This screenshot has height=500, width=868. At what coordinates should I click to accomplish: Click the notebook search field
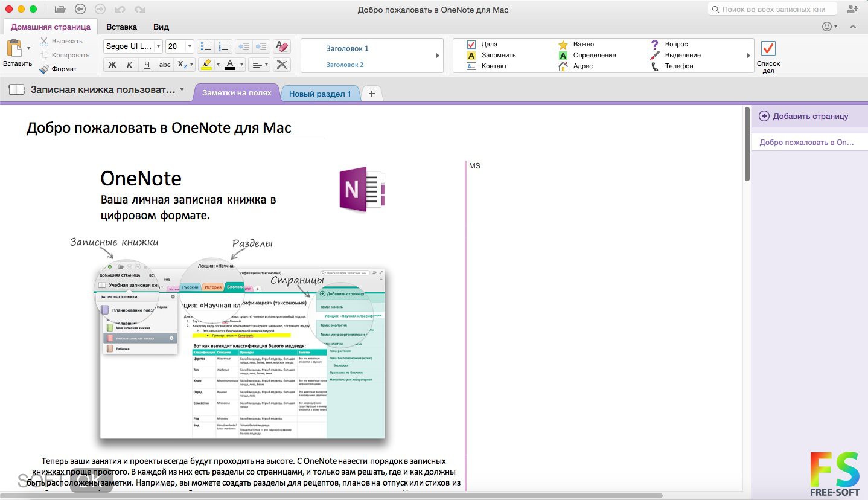pos(773,9)
